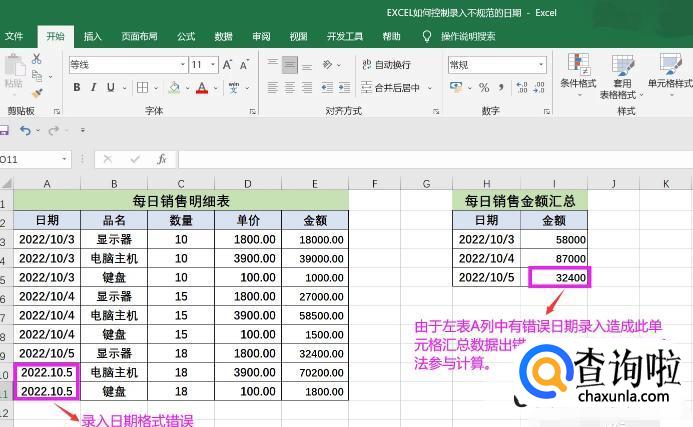This screenshot has height=427, width=693.
Task: Switch to 插入 tab
Action: (x=93, y=36)
